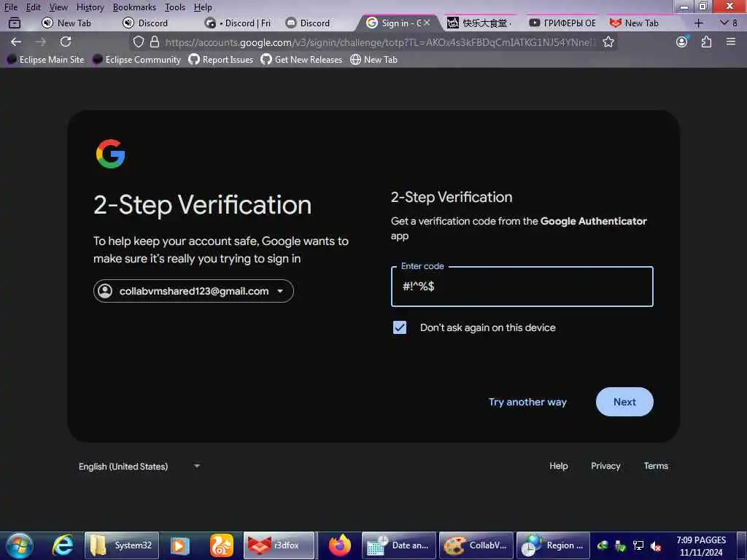Screen dimensions: 747x560
Task: Open the media player taskbar icon
Action: 179,545
